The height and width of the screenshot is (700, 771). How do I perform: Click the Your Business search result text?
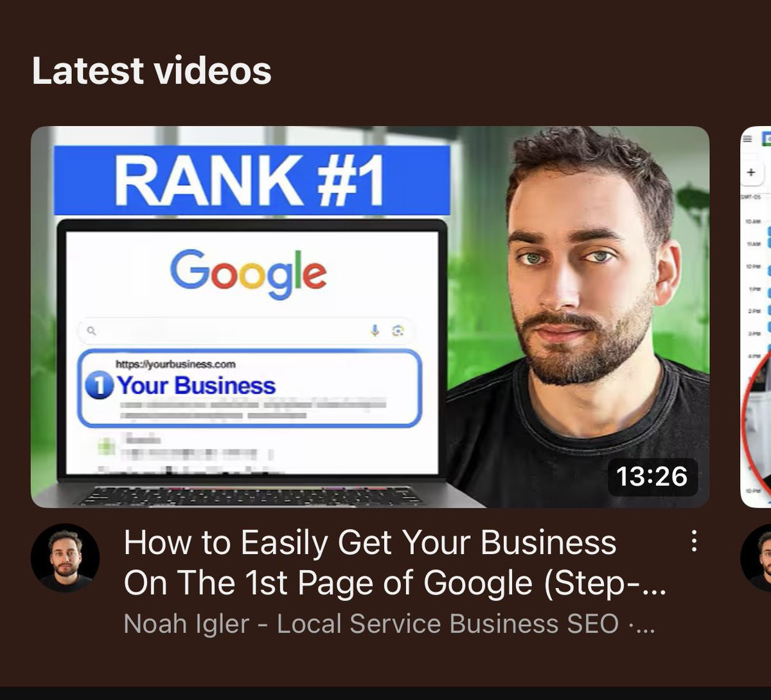coord(197,386)
